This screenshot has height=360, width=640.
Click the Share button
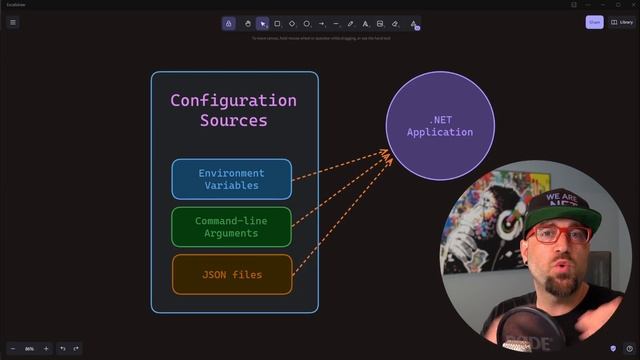click(594, 22)
